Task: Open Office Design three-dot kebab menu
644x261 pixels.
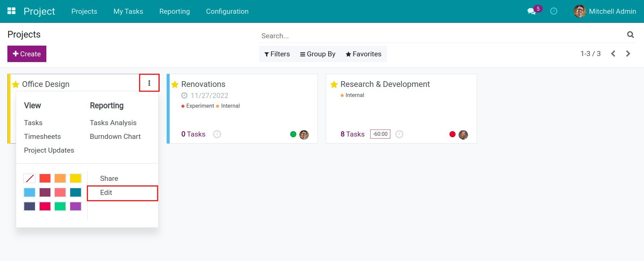Action: click(149, 83)
